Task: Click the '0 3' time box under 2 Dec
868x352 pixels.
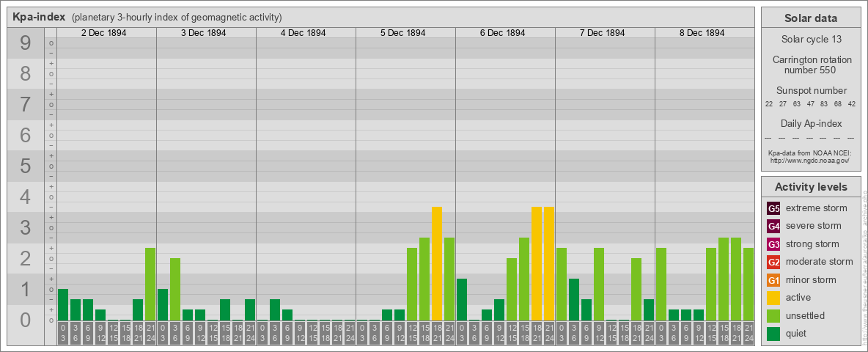Action: point(63,334)
